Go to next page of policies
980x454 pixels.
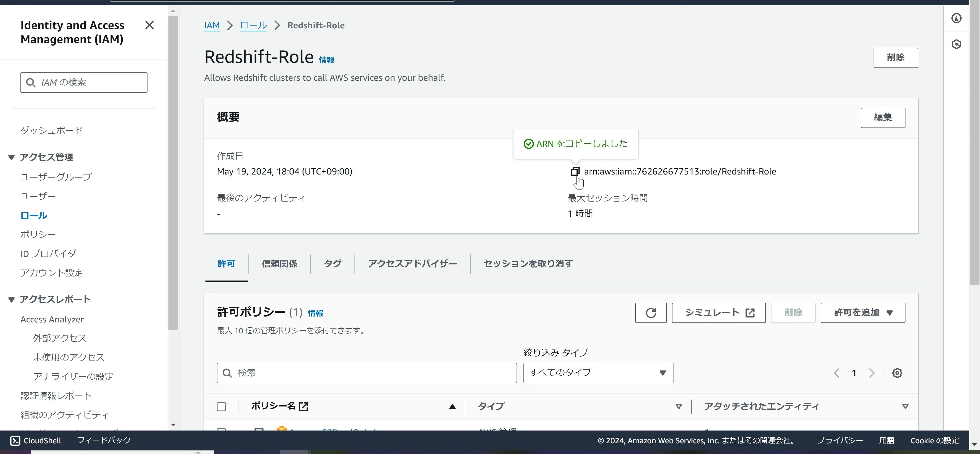click(872, 373)
